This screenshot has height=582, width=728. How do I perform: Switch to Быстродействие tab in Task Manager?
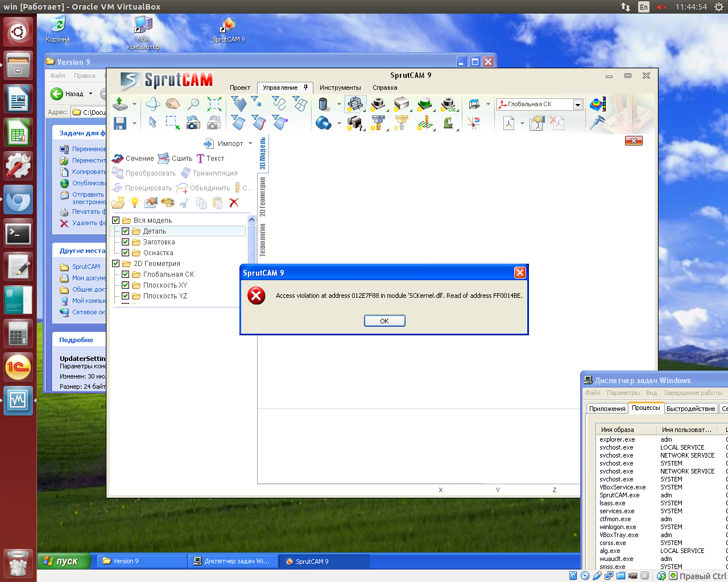pyautogui.click(x=690, y=409)
